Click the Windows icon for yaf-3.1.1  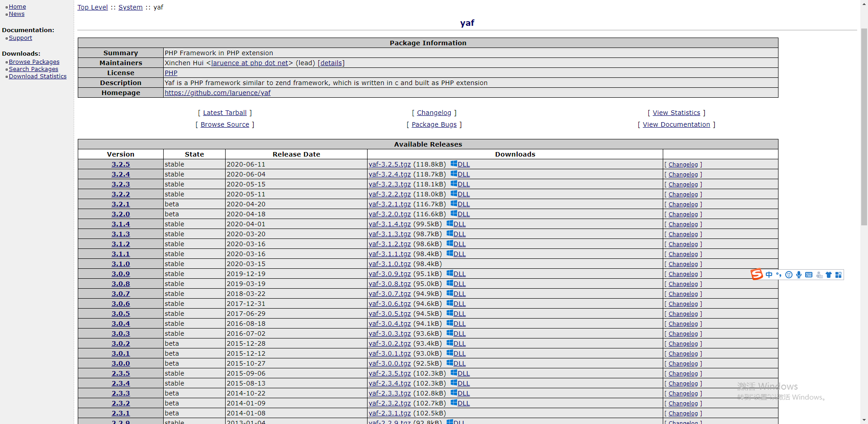pos(450,253)
